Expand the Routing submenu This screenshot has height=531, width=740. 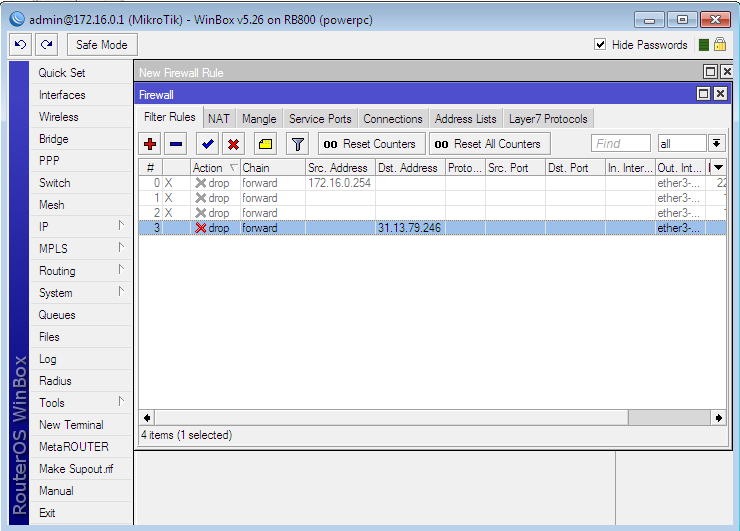click(x=121, y=270)
